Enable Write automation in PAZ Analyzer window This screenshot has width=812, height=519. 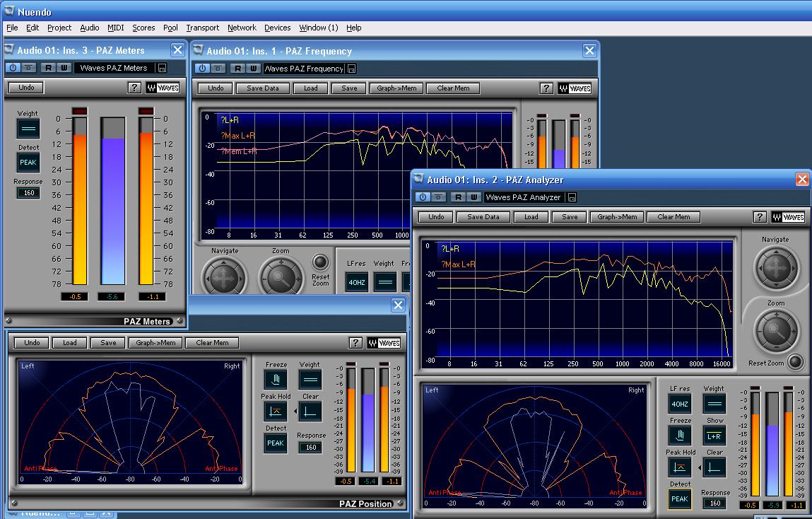(473, 197)
